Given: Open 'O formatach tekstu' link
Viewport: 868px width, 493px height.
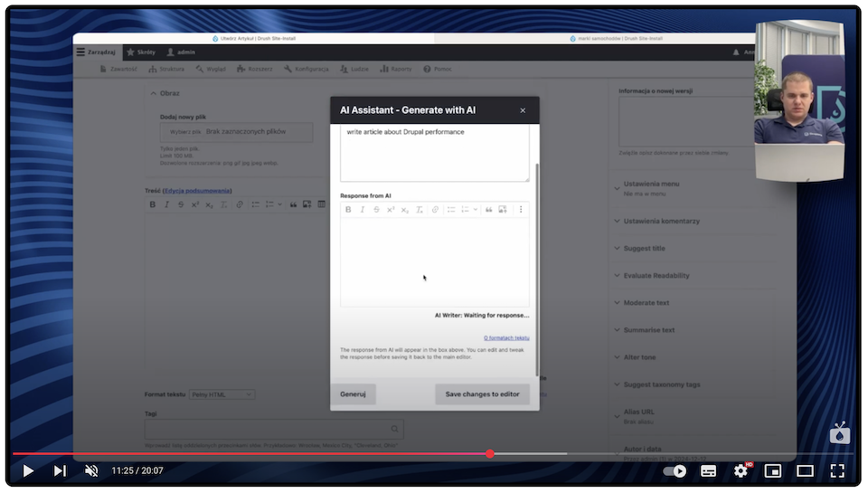Looking at the screenshot, I should tap(506, 338).
